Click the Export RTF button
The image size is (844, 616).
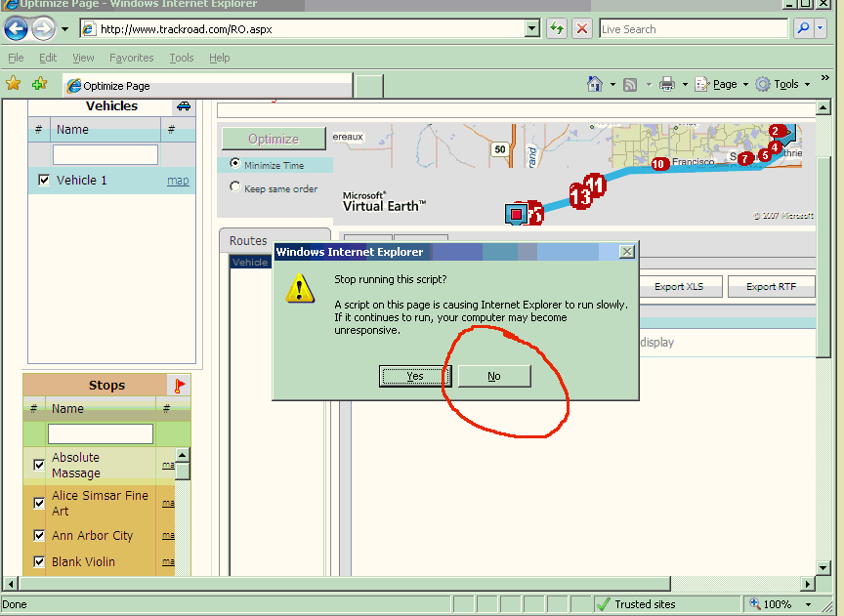(771, 287)
